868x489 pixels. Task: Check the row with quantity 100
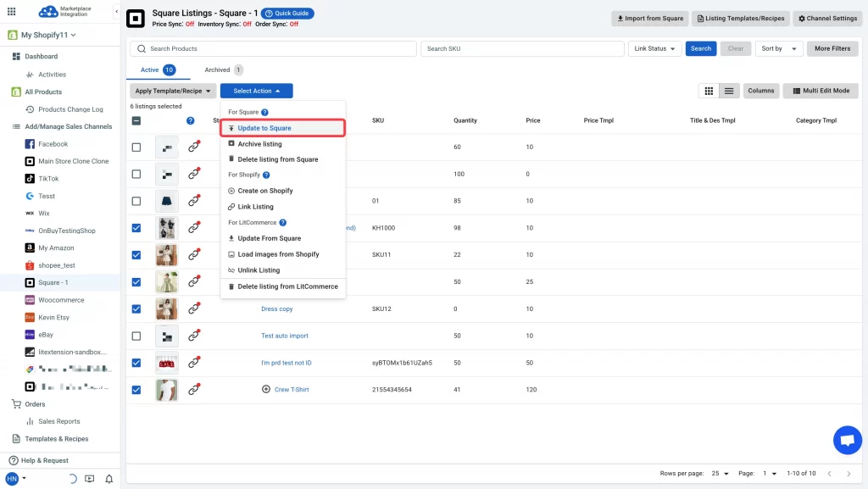(136, 175)
